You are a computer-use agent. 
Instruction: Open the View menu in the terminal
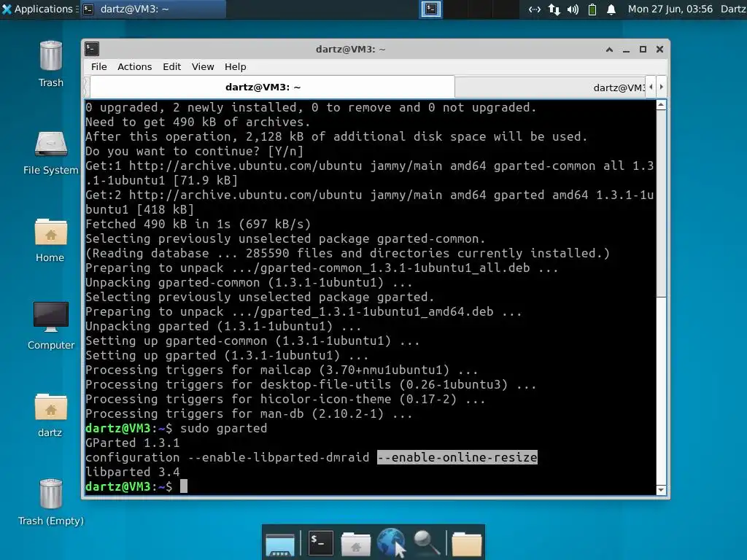pyautogui.click(x=203, y=66)
